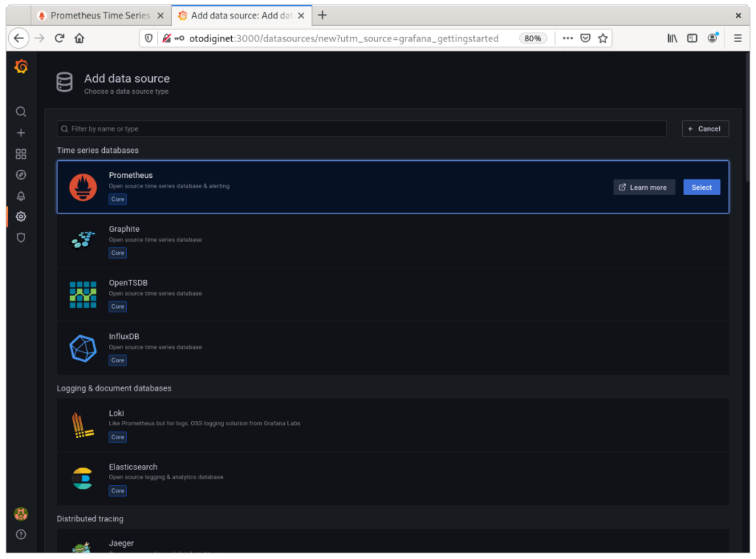
Task: Open the Search icon in Grafana sidebar
Action: [21, 112]
